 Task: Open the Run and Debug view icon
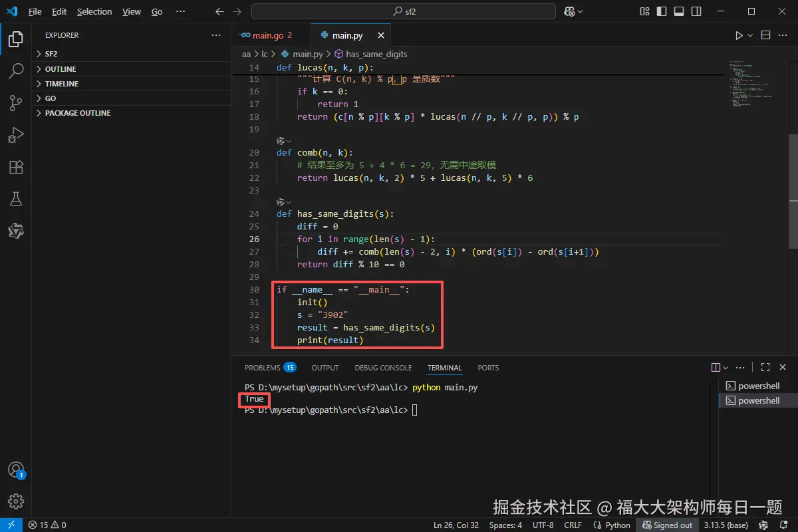click(x=16, y=135)
